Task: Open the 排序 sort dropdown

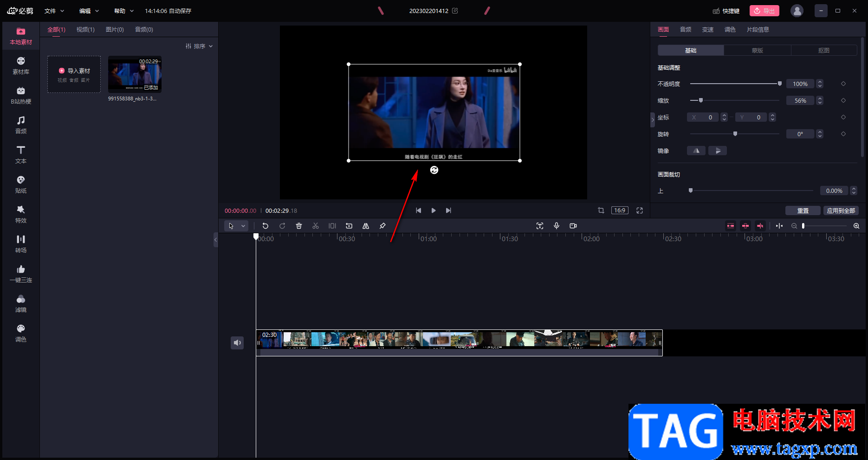Action: [199, 46]
